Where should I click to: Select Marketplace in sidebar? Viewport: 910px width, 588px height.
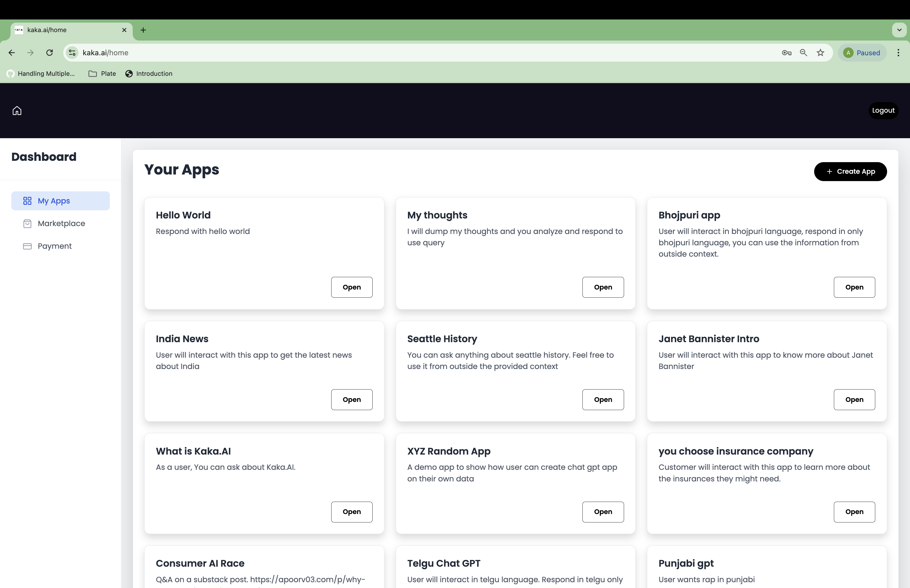point(61,223)
